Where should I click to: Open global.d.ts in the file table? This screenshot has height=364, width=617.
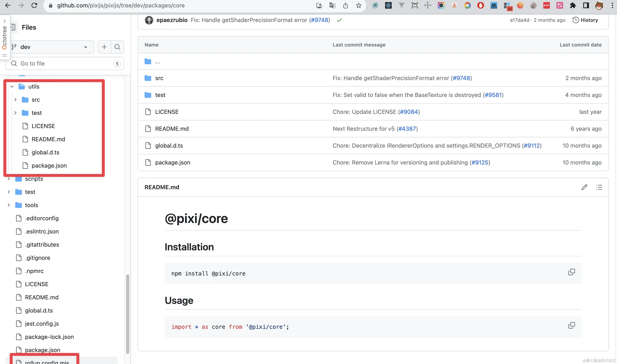coord(169,146)
